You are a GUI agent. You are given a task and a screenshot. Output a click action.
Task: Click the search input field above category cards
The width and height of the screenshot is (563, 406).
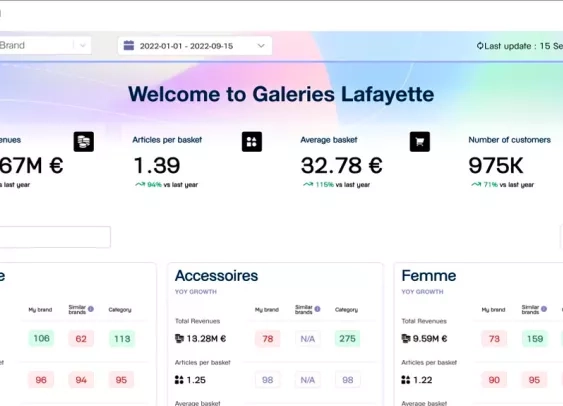pyautogui.click(x=55, y=237)
